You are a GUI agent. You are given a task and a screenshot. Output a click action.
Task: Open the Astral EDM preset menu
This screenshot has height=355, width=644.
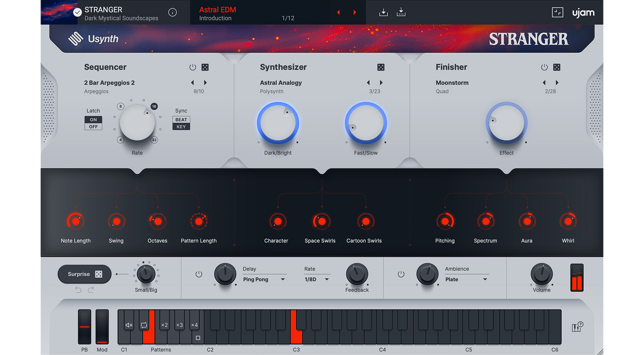pos(217,10)
